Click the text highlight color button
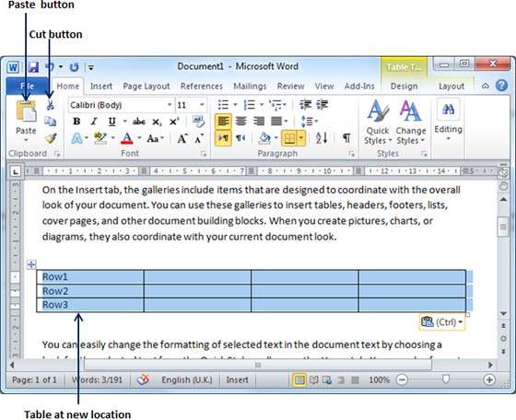Screen dimensions: 516x420 pyautogui.click(x=100, y=138)
